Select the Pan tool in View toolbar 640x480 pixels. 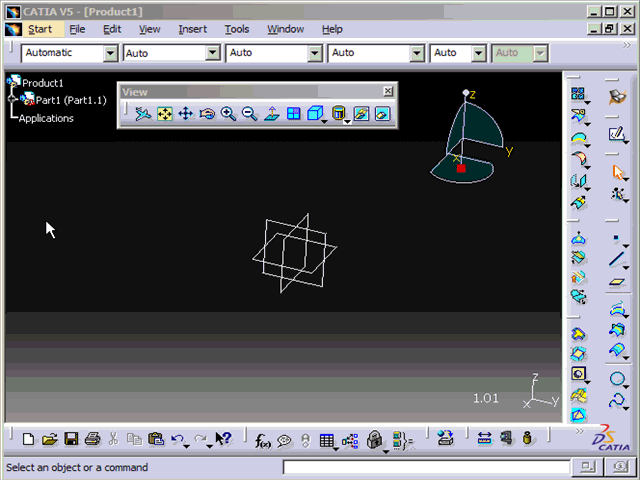[x=186, y=113]
